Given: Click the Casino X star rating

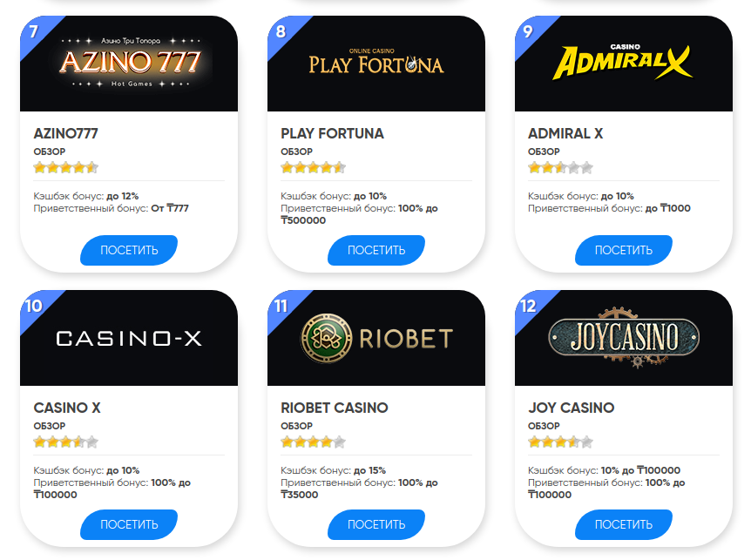Looking at the screenshot, I should 65,442.
